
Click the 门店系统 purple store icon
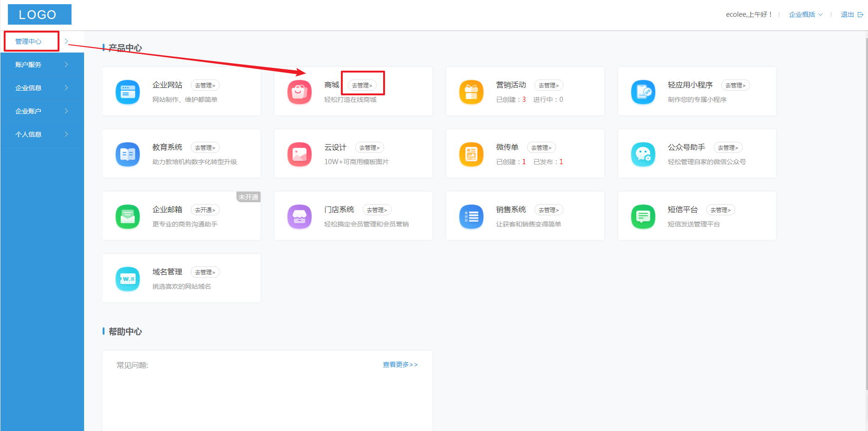[300, 217]
